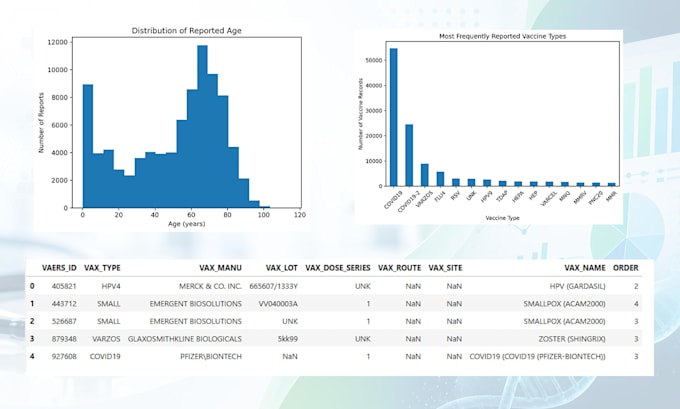Select VAERS_ID cell 405821
Viewport: 680px width, 409px height.
[x=64, y=286]
